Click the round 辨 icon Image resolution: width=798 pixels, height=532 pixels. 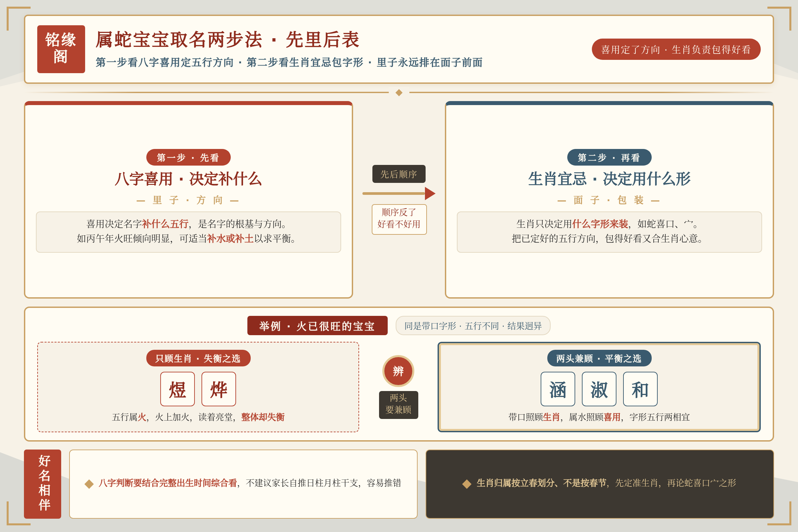point(398,371)
